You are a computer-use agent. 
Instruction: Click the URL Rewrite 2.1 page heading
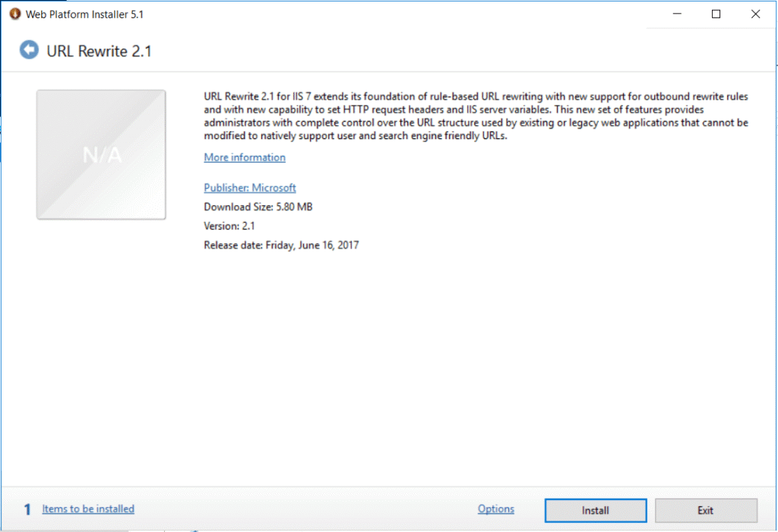100,51
